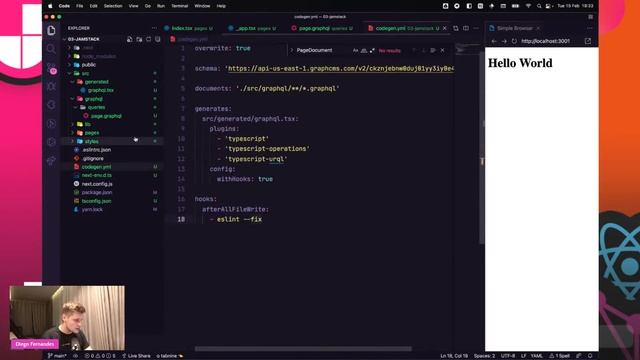Expand the public folder
Screen dimensions: 640x360
point(69,65)
